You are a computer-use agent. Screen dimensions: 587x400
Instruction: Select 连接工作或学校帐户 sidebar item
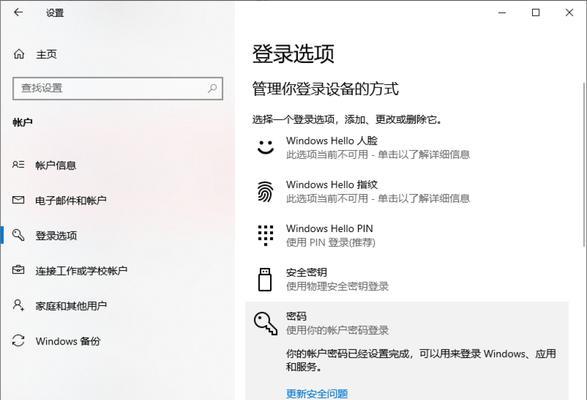[81, 270]
